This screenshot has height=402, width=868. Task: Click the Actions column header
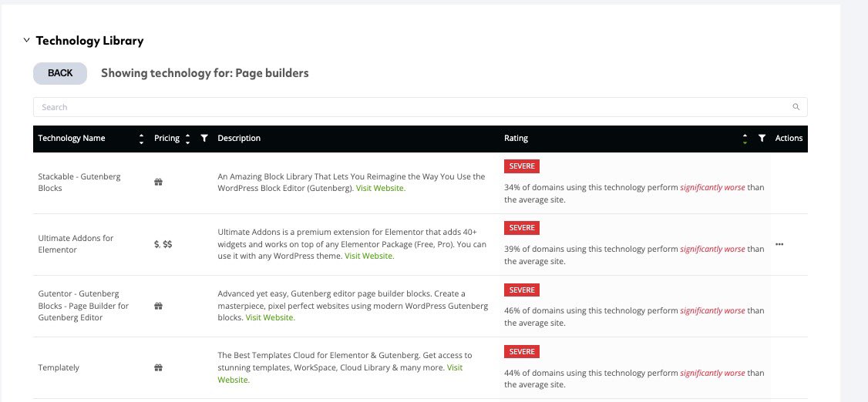[789, 139]
